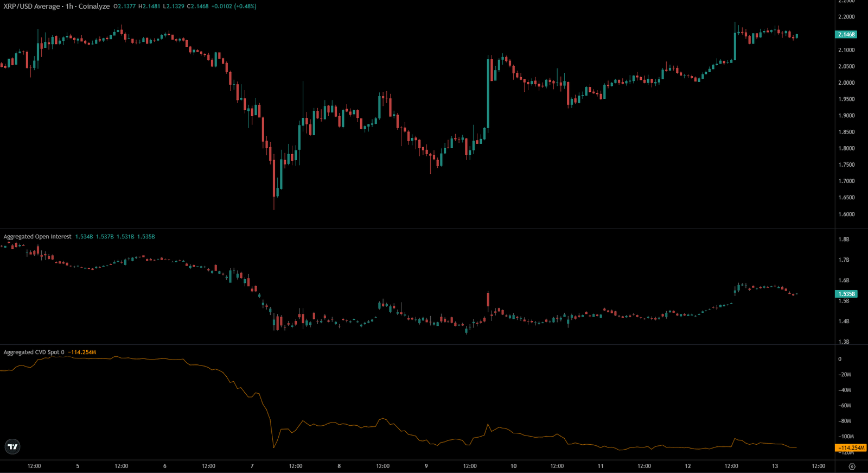This screenshot has height=473, width=868.
Task: Open chart settings via the gear icon
Action: click(x=852, y=466)
